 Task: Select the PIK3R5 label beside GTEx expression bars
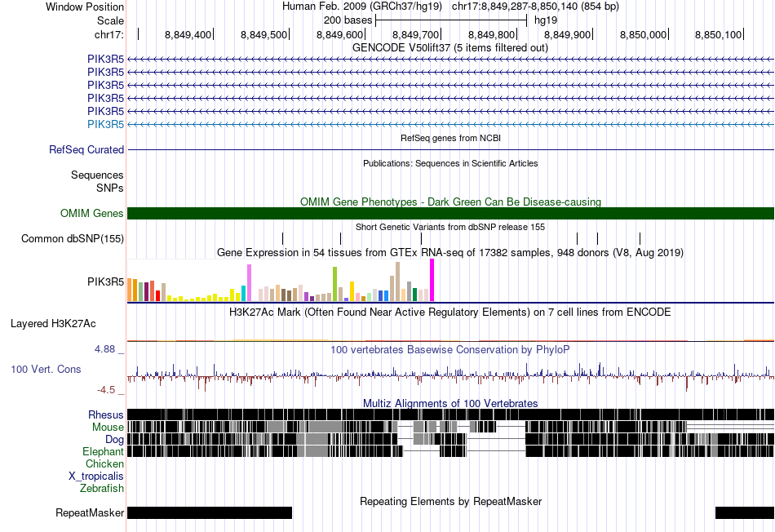click(x=105, y=282)
